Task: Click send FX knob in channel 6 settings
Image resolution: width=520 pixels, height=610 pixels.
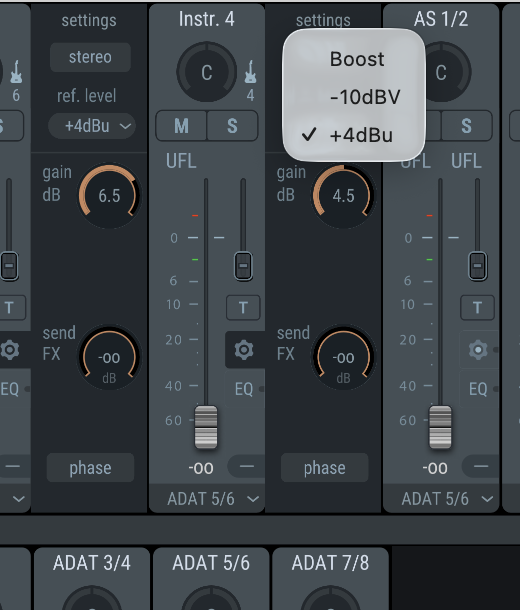Action: coord(109,357)
